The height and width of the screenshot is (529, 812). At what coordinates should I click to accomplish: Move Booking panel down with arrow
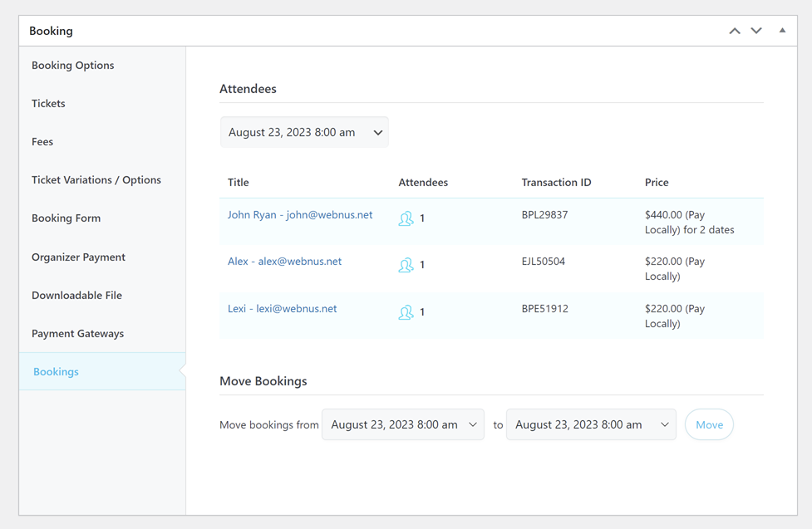click(x=756, y=31)
